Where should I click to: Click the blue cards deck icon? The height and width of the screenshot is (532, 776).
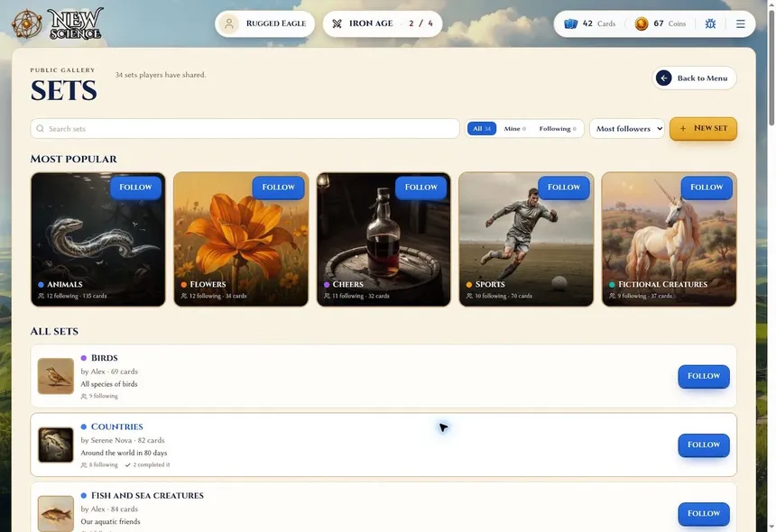570,23
